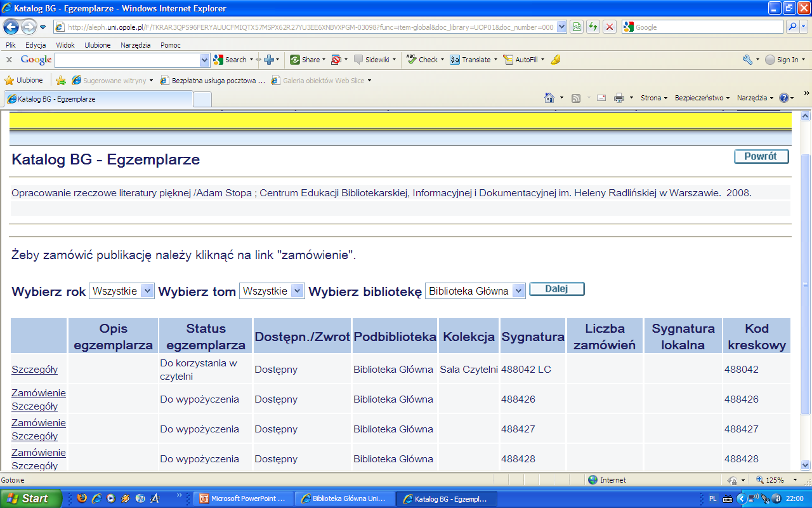This screenshot has height=508, width=812.
Task: Click Ulubione favorites star button
Action: point(23,80)
